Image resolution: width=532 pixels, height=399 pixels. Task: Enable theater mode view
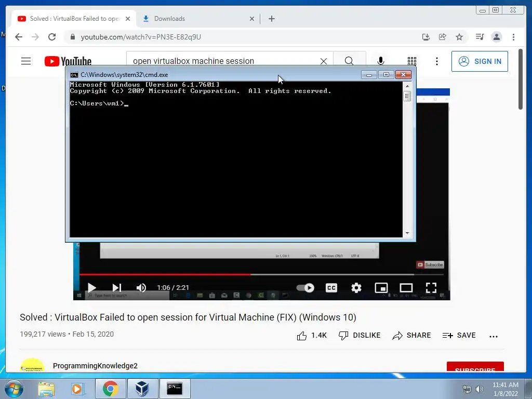pyautogui.click(x=406, y=288)
